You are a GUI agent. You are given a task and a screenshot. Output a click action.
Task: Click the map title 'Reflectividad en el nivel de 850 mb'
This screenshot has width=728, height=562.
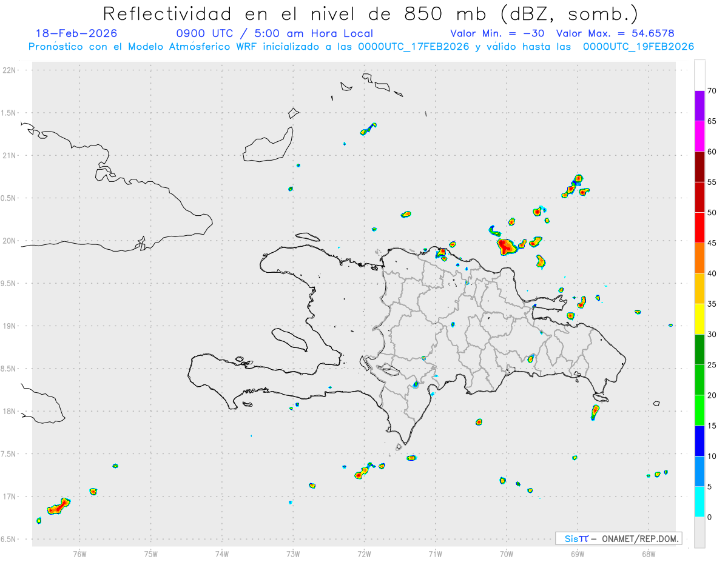coord(295,13)
